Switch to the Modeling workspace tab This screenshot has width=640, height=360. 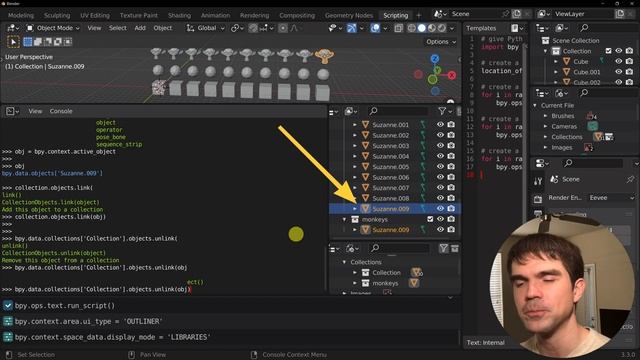21,16
